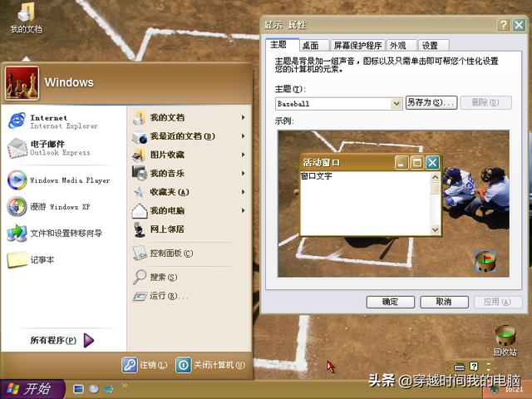This screenshot has height=399, width=532.
Task: Expand the 收藏夹 submenu arrow
Action: pos(243,192)
